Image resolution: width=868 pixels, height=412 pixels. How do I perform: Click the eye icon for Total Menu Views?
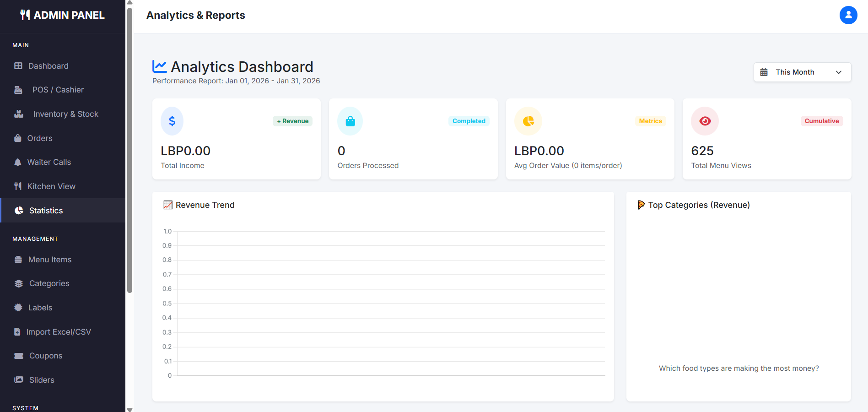click(705, 121)
